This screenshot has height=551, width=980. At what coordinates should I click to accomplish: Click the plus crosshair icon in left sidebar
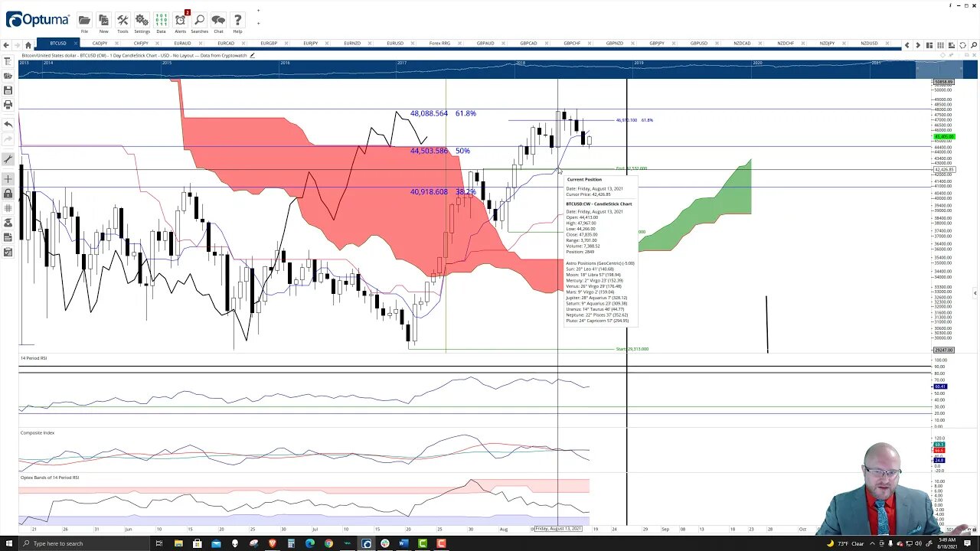(8, 179)
